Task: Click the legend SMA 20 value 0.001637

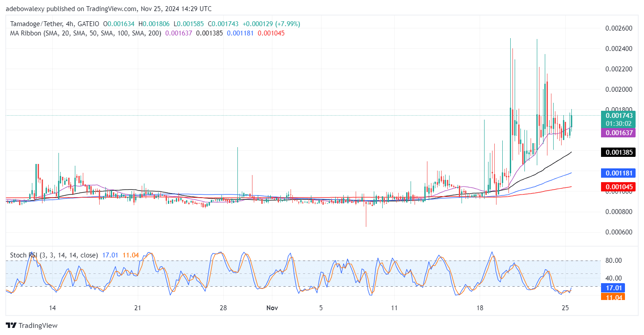Action: pyautogui.click(x=179, y=33)
